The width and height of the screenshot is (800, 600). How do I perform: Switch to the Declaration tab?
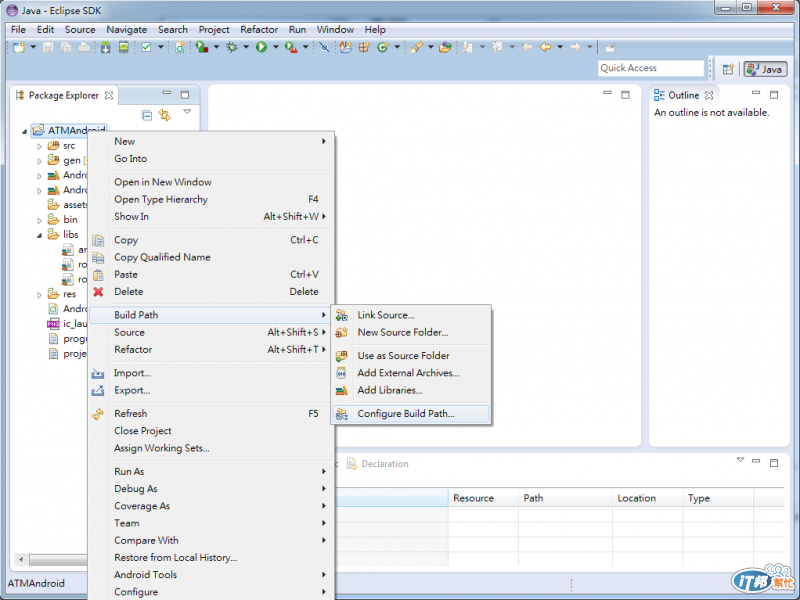[378, 464]
